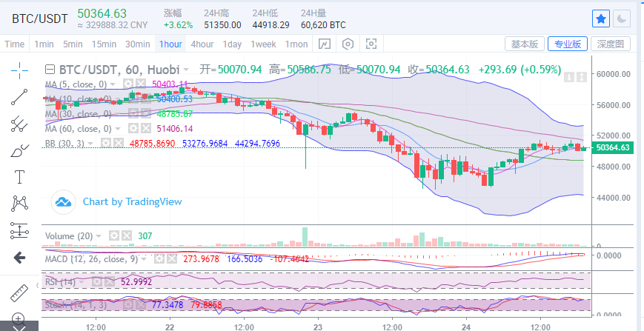
Task: Select the brush drawing tool
Action: (x=19, y=150)
